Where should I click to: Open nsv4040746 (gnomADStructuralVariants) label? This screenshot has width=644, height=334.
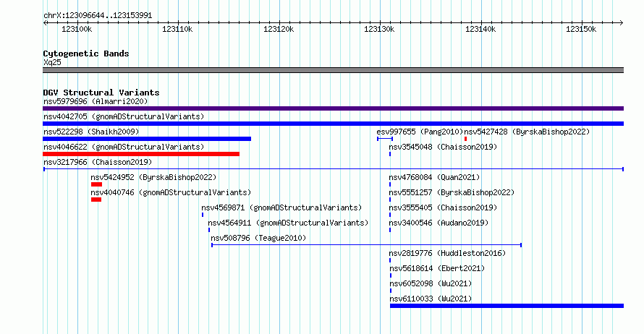[171, 192]
